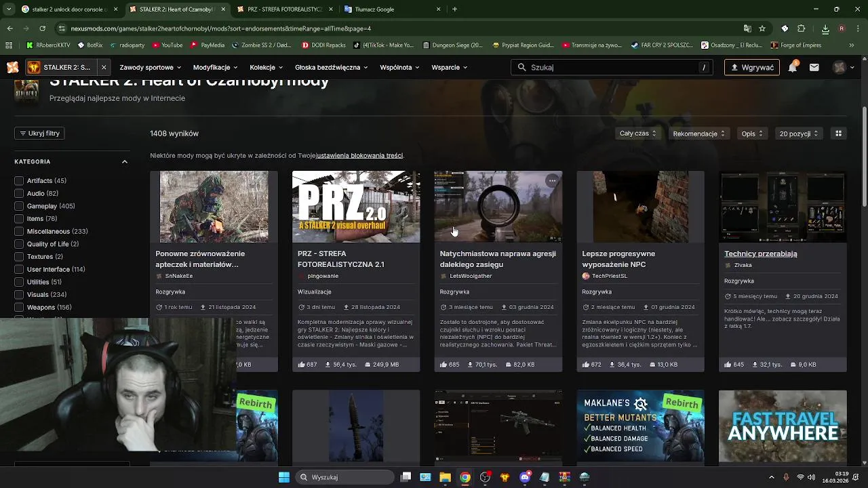Check the User Interface category filter
This screenshot has width=868, height=488.
coord(19,269)
